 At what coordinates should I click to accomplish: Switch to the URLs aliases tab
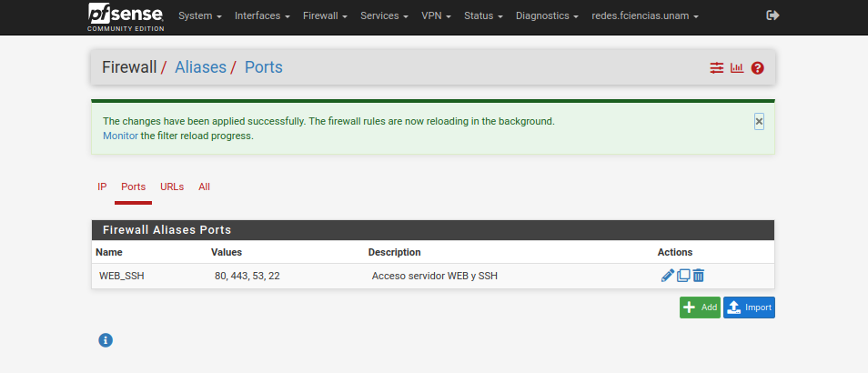[172, 186]
